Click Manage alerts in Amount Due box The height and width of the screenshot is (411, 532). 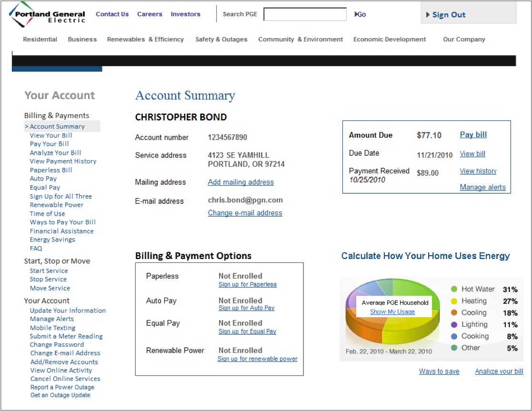coord(482,187)
